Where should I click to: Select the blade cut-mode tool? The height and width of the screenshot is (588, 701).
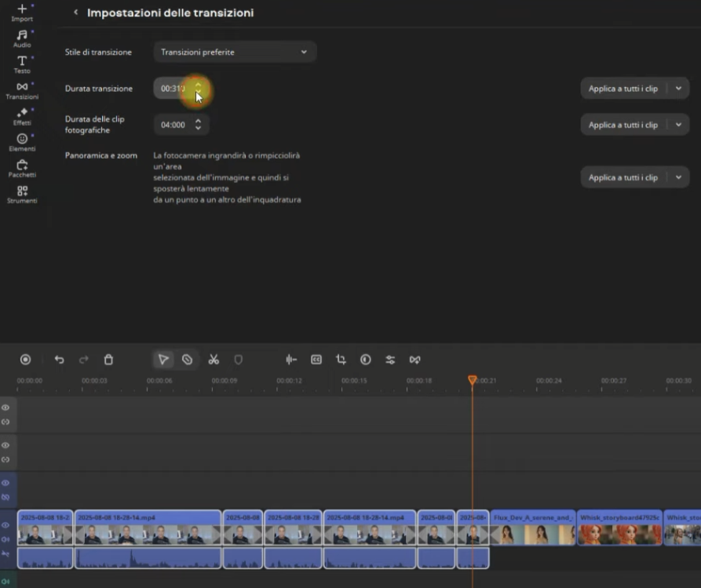tap(188, 360)
